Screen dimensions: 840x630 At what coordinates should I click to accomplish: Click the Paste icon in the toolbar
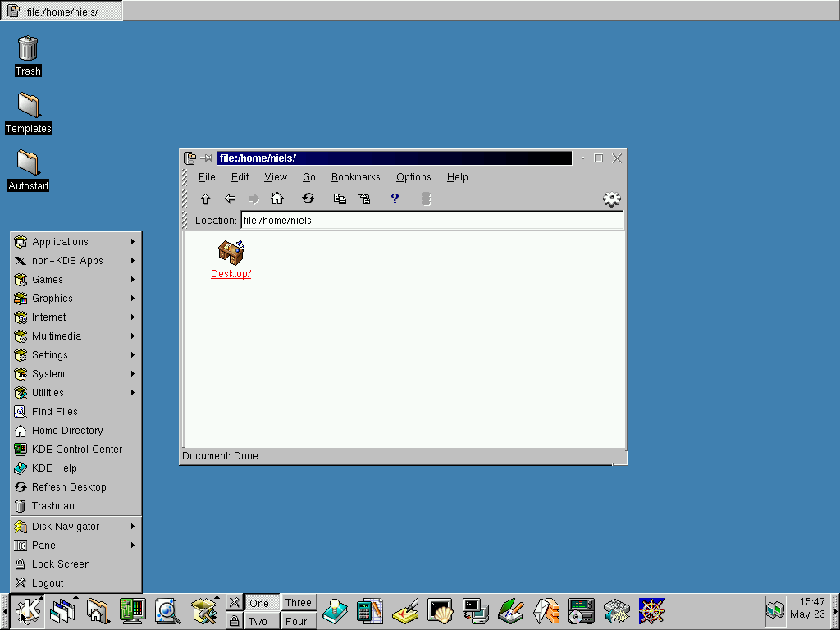coord(364,199)
